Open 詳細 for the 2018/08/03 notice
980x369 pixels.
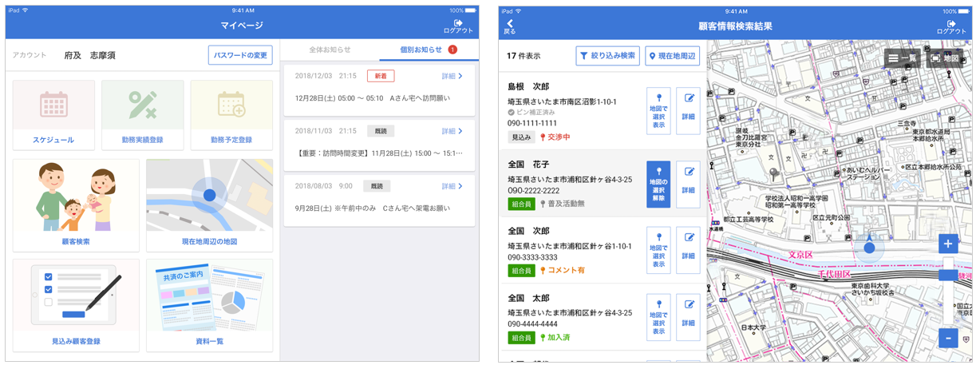452,187
